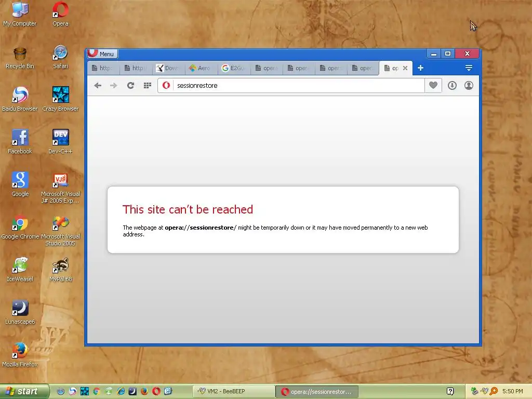
Task: Select Microsoft Visual Studio 2005 shortcut
Action: point(60,231)
